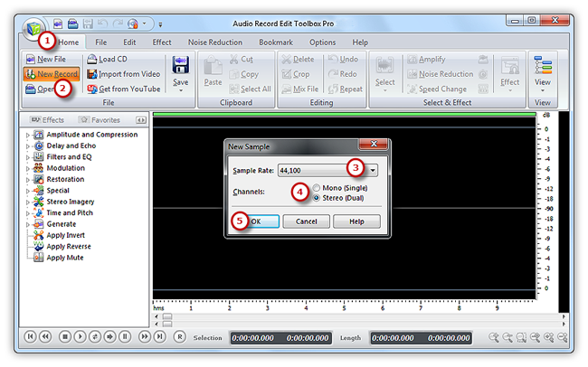Click the Play playback button

point(80,336)
